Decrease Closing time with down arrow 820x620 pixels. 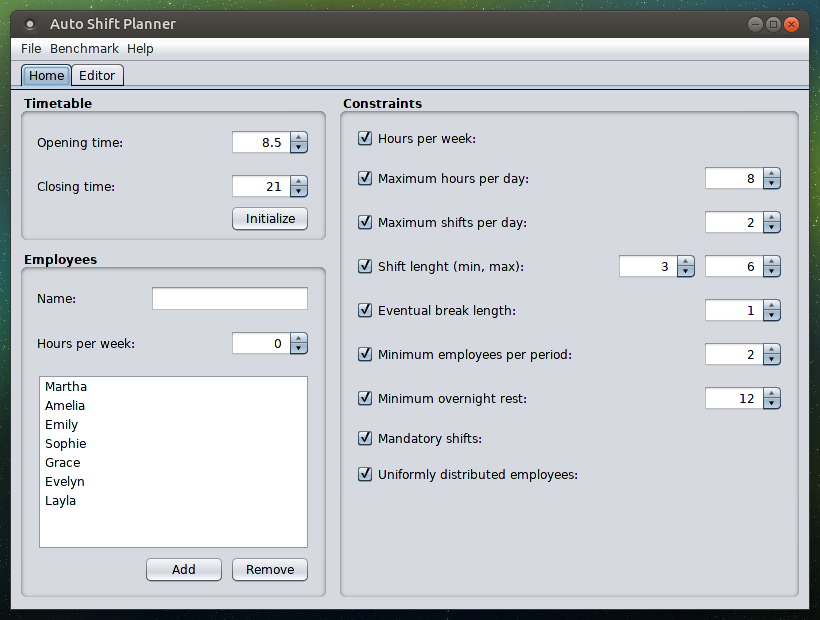pyautogui.click(x=299, y=191)
